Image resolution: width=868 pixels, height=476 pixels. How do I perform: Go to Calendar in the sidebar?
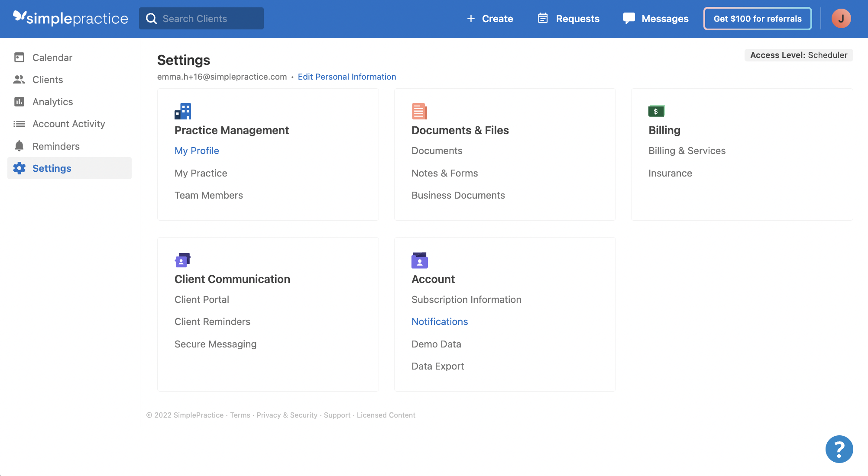pos(69,58)
